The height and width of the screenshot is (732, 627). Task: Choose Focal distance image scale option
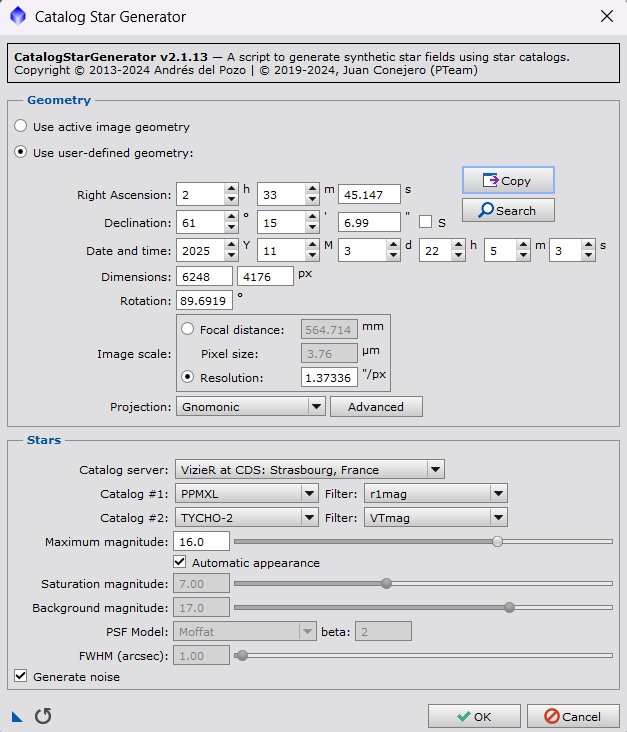[x=188, y=329]
